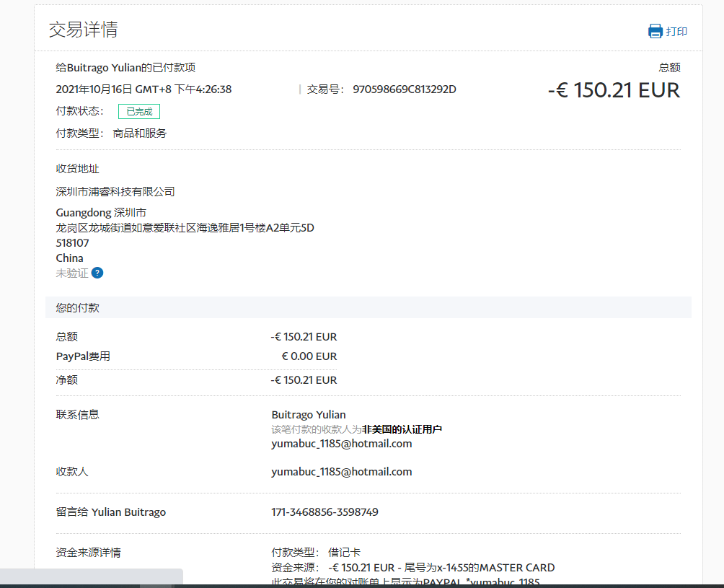This screenshot has height=588, width=724.
Task: Click the 已完成 payment status badge
Action: pos(139,112)
